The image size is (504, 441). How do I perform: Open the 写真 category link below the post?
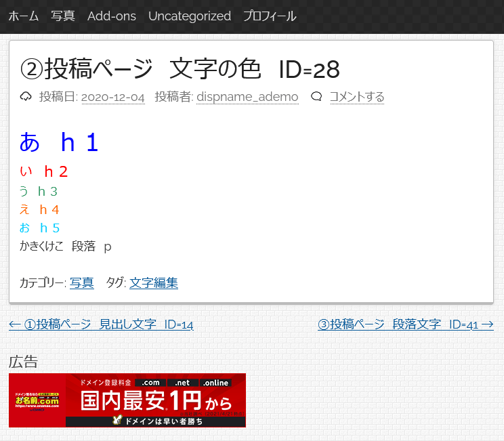[82, 283]
